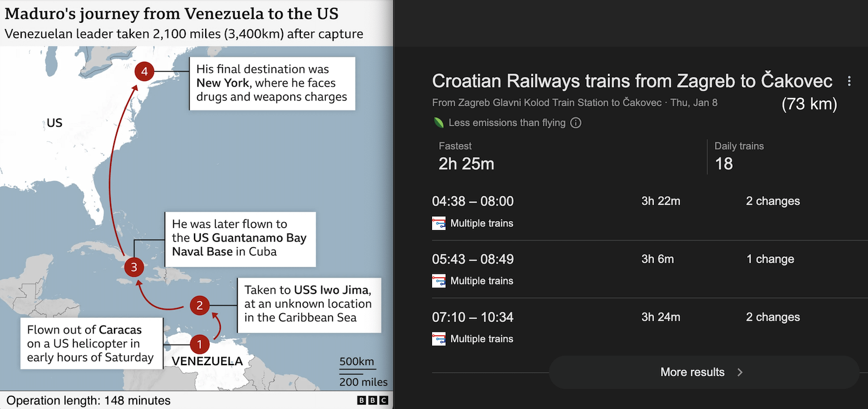Image resolution: width=868 pixels, height=409 pixels.
Task: Click the Less emissions than flying label
Action: point(507,123)
